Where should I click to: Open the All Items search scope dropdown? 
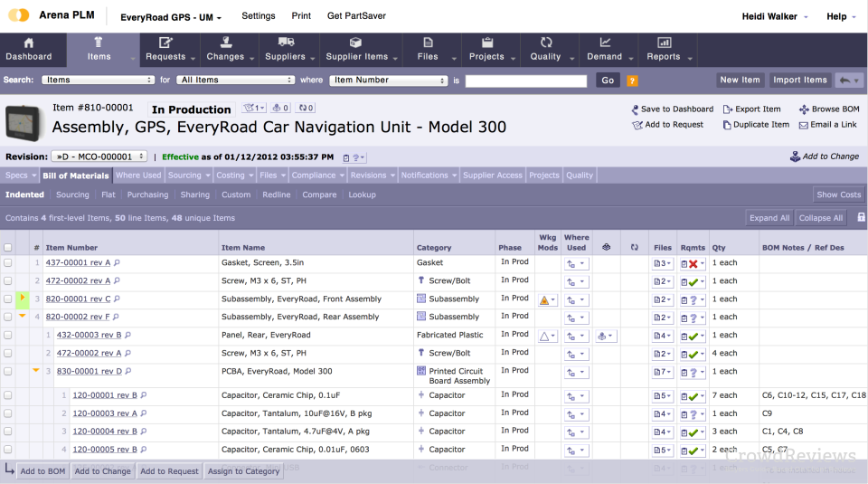pyautogui.click(x=235, y=80)
